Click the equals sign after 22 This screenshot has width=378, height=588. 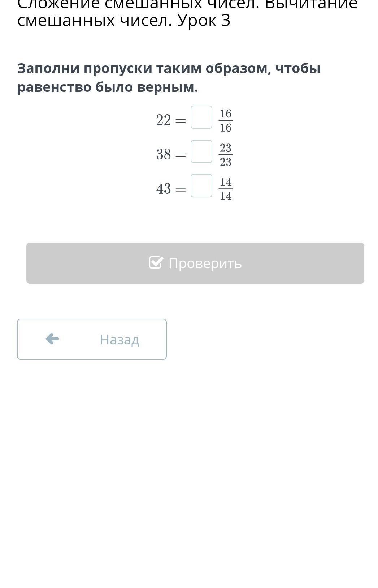pos(181,121)
